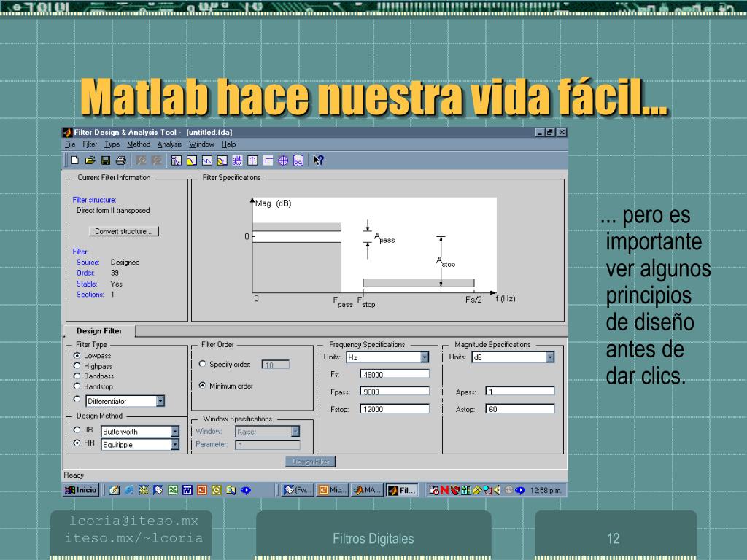This screenshot has width=747, height=560.
Task: Open the Window menu
Action: (x=201, y=144)
